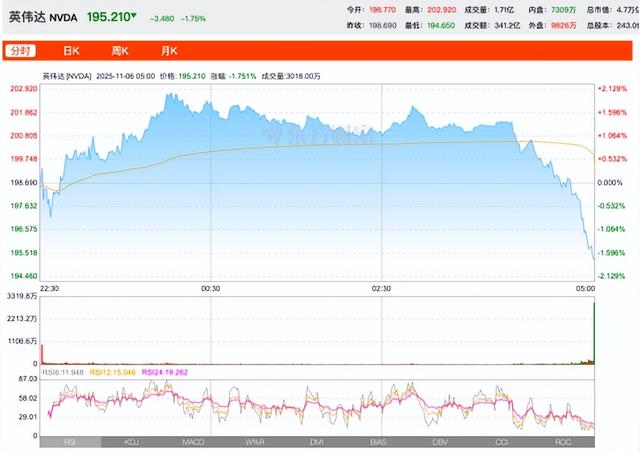Select the CCI indicator tab
The width and height of the screenshot is (640, 451).
pos(502,442)
